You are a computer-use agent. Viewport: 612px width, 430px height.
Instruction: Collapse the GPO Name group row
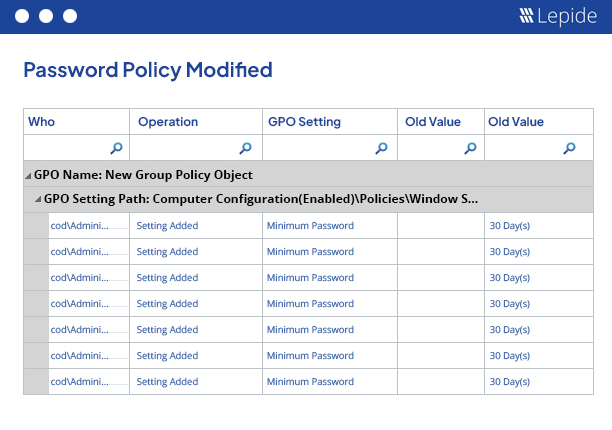click(x=28, y=176)
